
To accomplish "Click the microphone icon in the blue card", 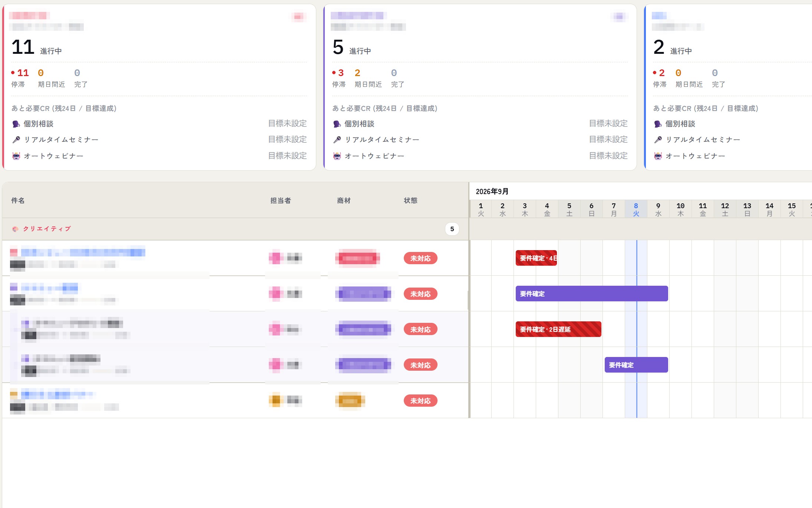I will click(658, 140).
